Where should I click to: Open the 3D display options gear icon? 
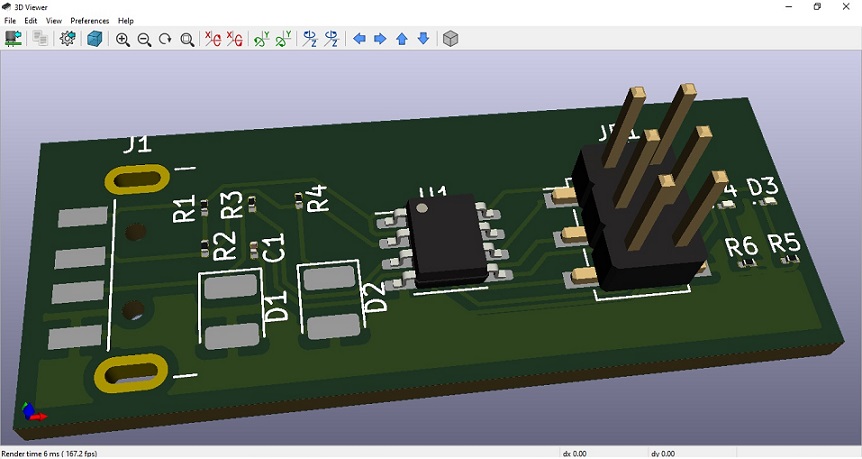click(68, 38)
